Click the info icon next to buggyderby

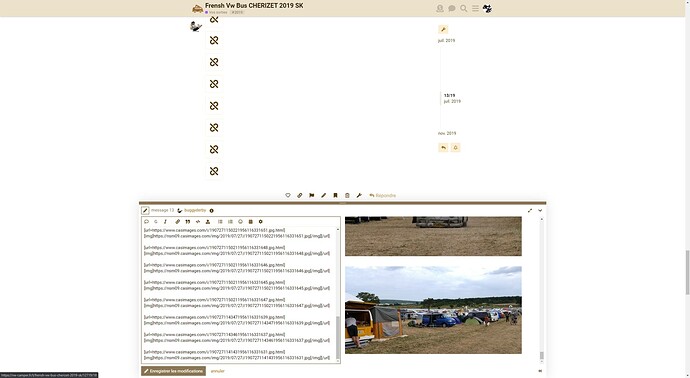point(212,211)
